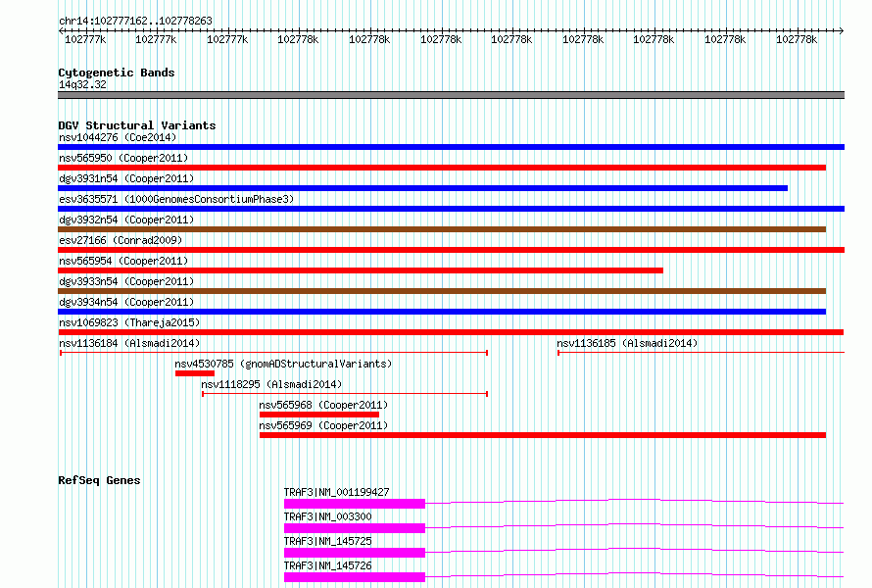
Task: Select the short red nsv4530785 bar
Action: tap(195, 373)
